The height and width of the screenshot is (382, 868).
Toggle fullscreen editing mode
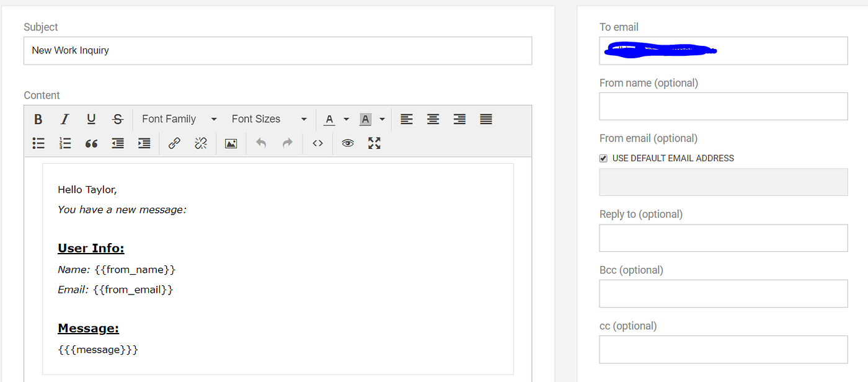point(374,143)
